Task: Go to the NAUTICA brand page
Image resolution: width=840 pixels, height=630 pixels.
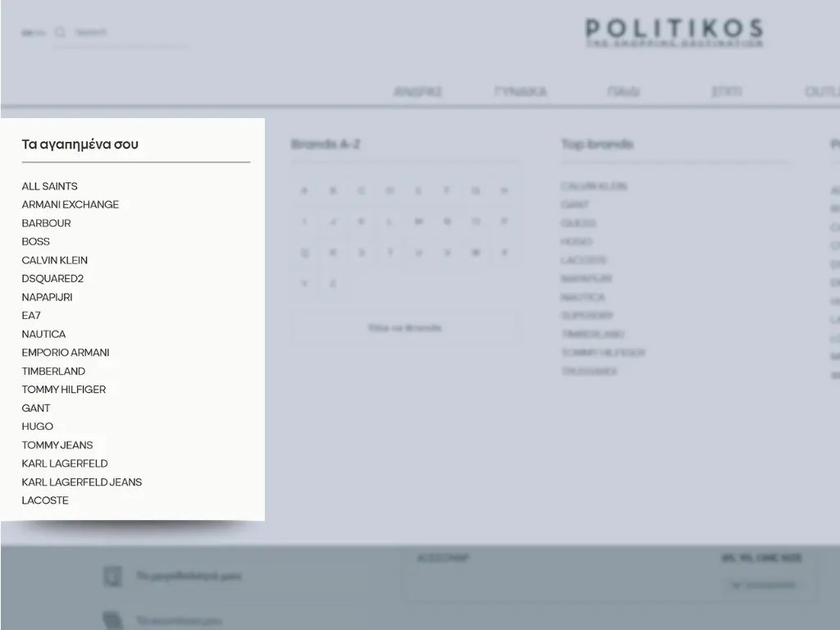Action: [x=43, y=334]
